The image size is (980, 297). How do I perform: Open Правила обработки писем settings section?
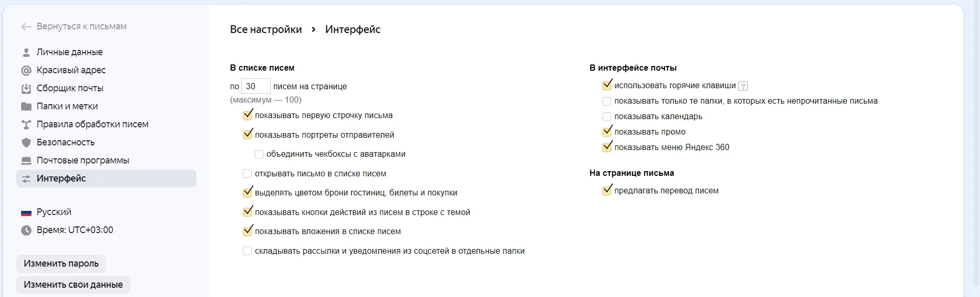(x=92, y=124)
